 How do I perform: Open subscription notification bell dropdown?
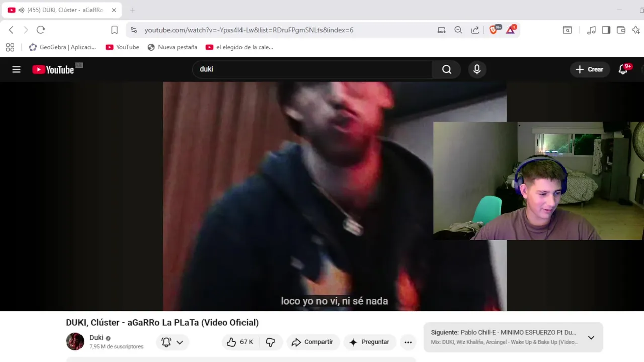(172, 342)
